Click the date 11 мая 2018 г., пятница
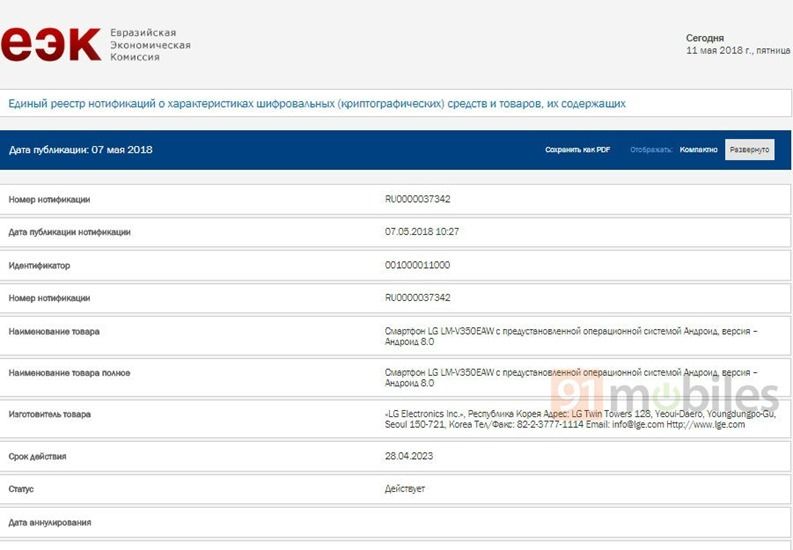The height and width of the screenshot is (550, 793). click(x=738, y=51)
